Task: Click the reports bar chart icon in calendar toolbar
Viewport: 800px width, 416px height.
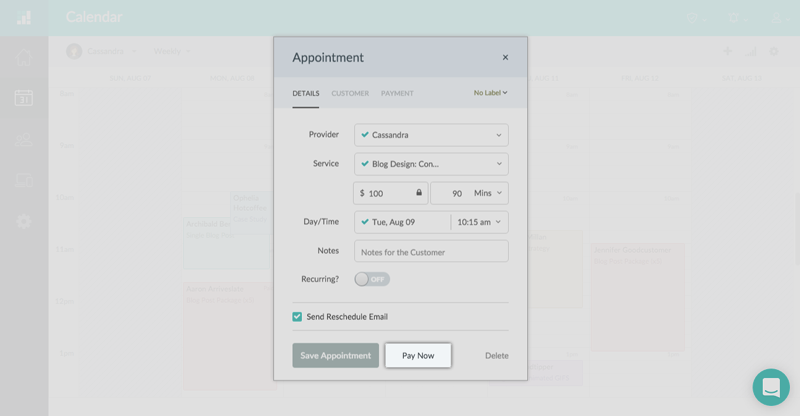Action: (x=751, y=52)
